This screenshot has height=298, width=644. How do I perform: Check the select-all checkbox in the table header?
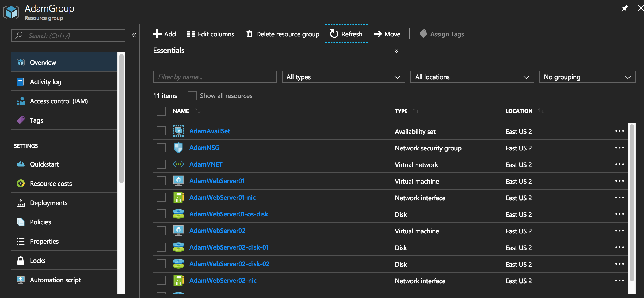pyautogui.click(x=161, y=111)
